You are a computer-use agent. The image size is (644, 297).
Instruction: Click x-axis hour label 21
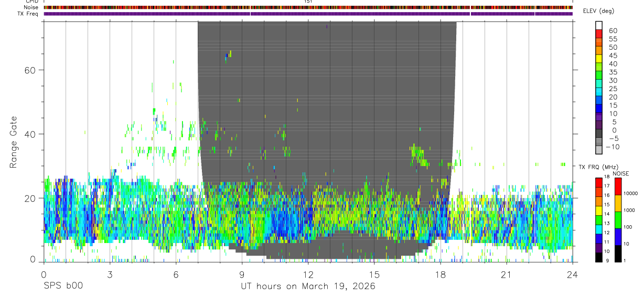[x=506, y=274]
